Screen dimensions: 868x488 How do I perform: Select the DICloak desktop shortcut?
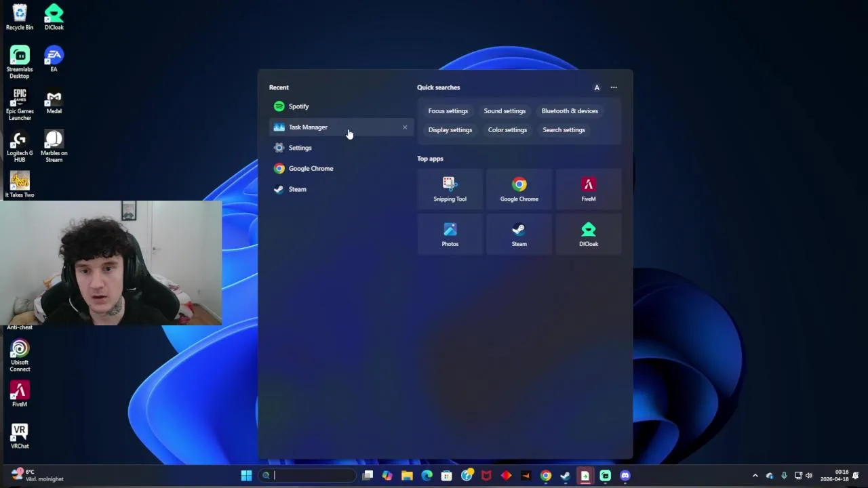click(54, 18)
